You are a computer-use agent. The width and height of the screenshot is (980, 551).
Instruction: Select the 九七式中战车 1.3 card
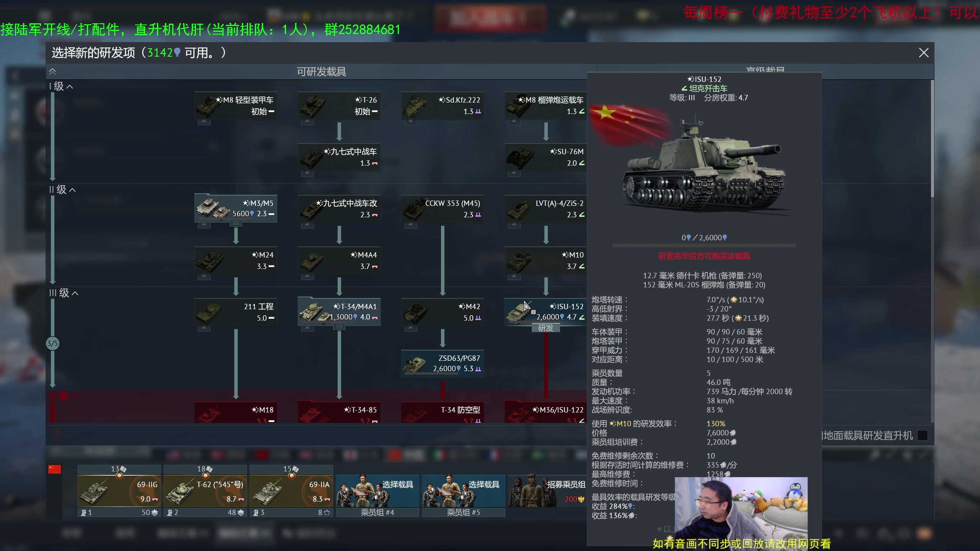[339, 157]
